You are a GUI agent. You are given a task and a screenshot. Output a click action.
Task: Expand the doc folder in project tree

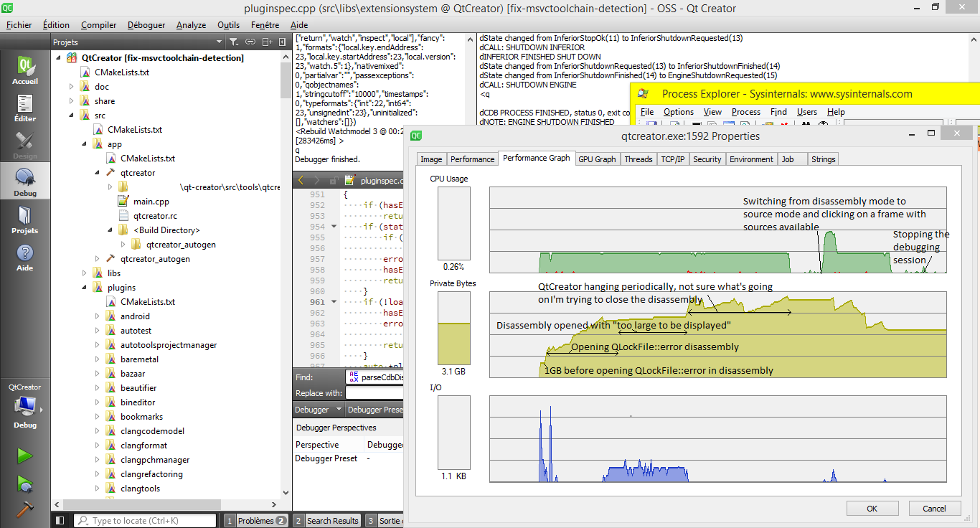(72, 87)
